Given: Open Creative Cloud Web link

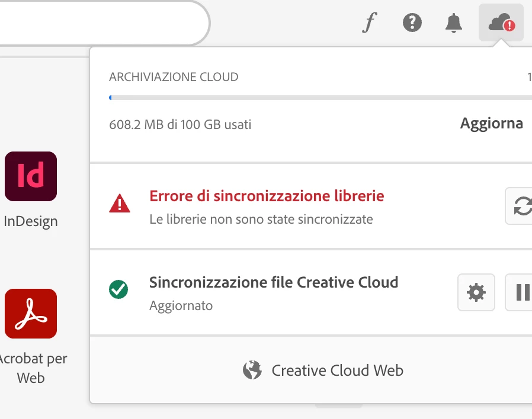Looking at the screenshot, I should click(323, 370).
